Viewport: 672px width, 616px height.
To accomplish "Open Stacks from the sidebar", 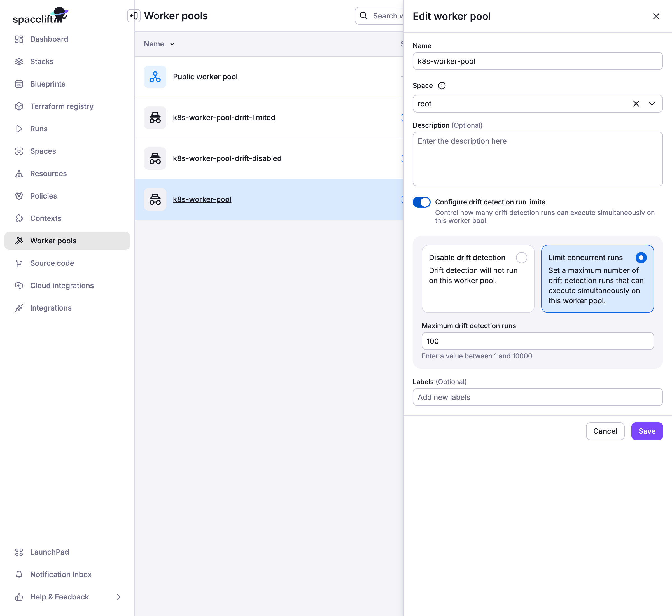I will [42, 61].
